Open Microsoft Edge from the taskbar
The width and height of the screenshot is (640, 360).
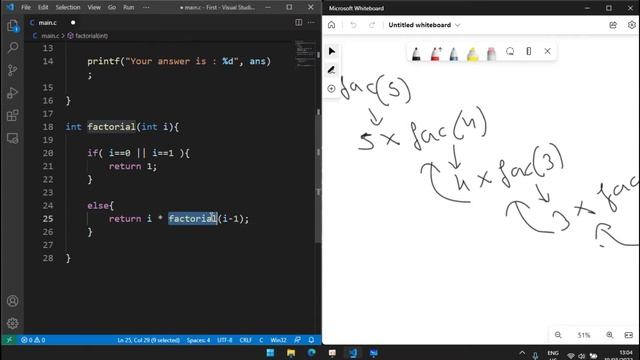[311, 353]
